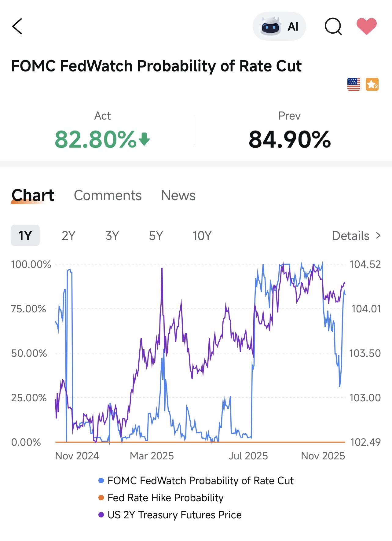The image size is (392, 541).
Task: Click the purple US 2Y Treasury legend dot
Action: pos(101,515)
